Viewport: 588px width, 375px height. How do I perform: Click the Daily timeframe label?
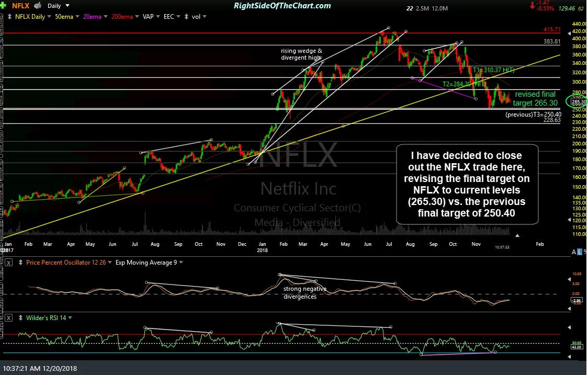(x=54, y=6)
